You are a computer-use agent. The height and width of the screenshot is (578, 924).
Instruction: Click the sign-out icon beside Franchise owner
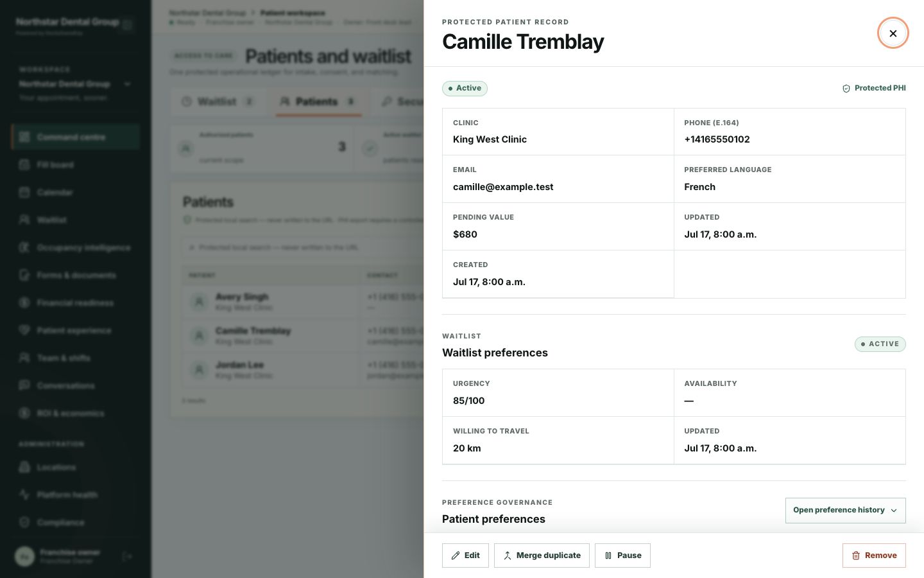[127, 556]
